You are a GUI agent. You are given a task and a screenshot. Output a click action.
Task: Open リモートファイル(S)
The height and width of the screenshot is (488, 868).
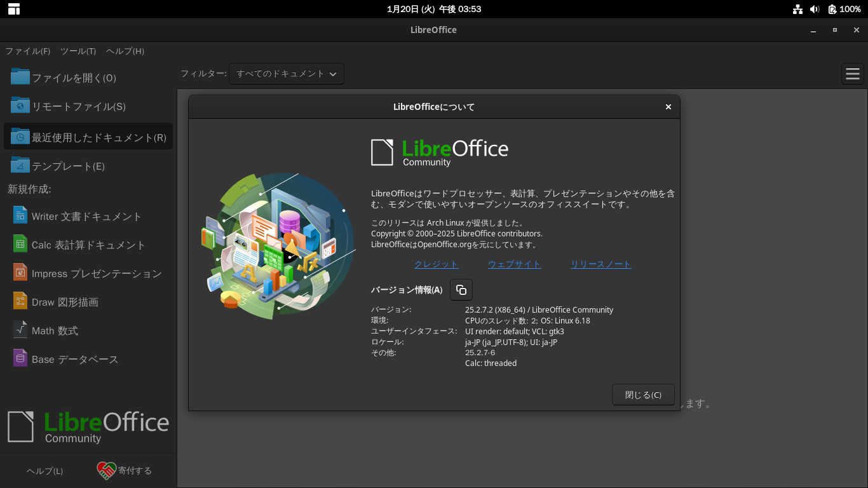click(88, 106)
